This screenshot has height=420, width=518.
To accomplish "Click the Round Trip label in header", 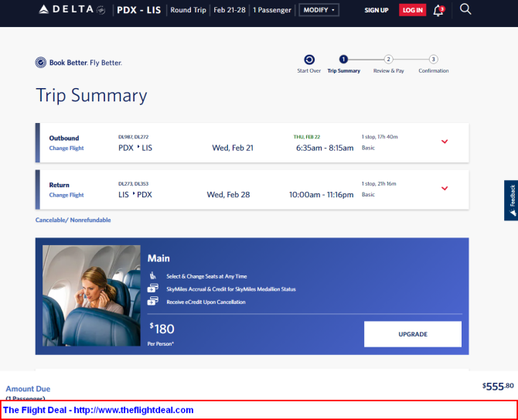I will click(x=188, y=10).
